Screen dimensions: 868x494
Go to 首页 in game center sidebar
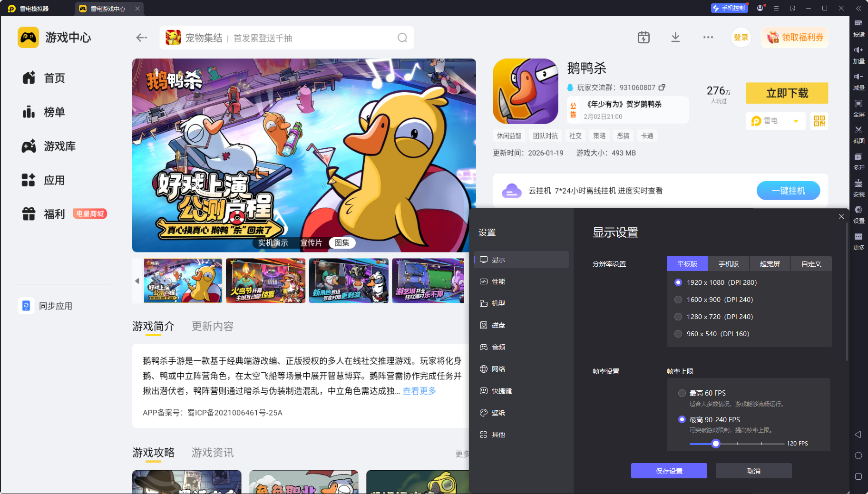coord(44,78)
